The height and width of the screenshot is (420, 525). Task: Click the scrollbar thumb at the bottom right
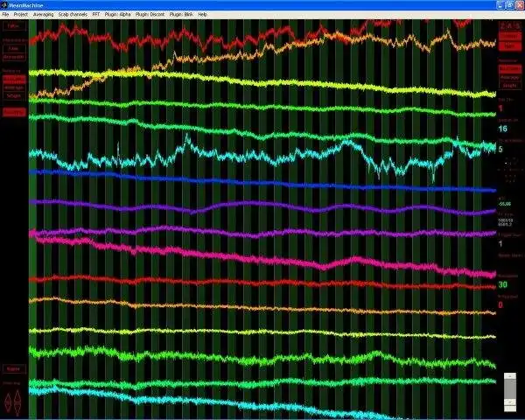click(510, 388)
